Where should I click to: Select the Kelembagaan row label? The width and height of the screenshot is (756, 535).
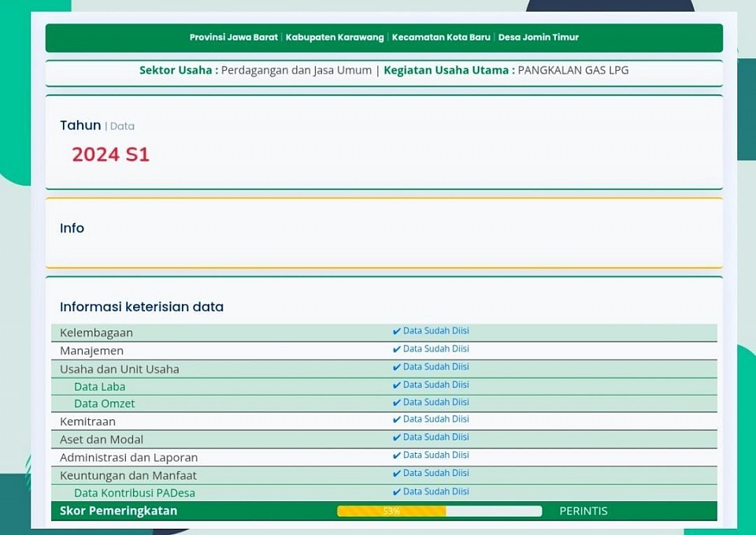[x=96, y=333]
